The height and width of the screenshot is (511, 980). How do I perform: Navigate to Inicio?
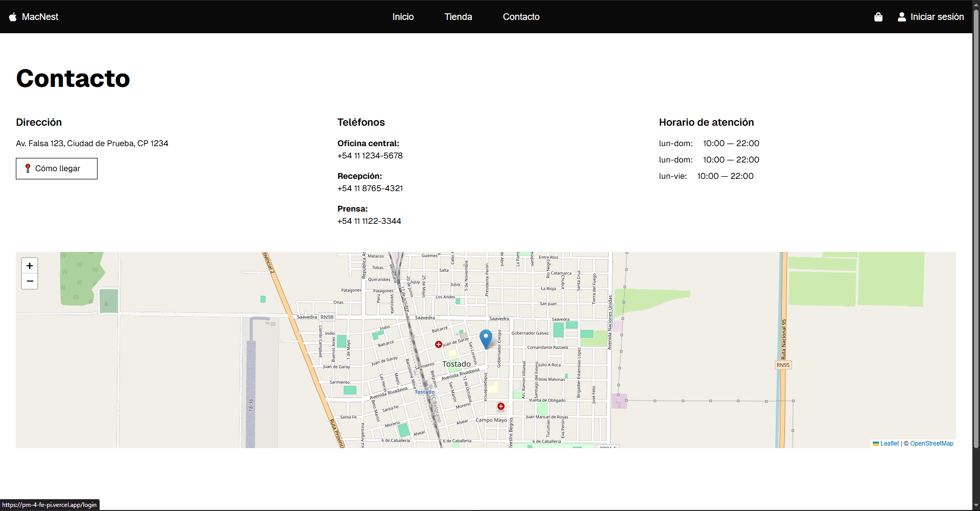pos(403,16)
